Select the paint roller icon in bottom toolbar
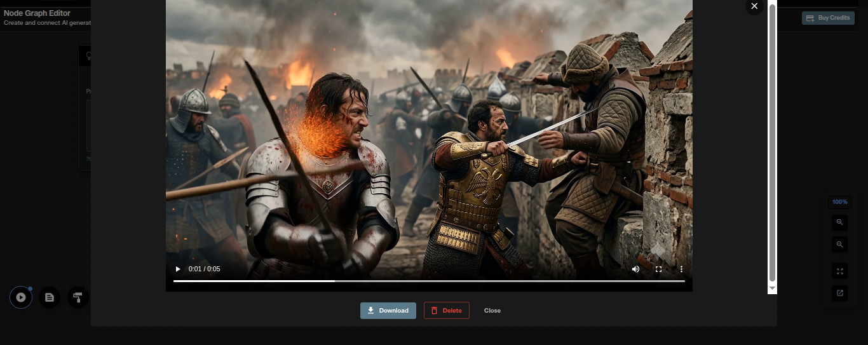This screenshot has height=345, width=868. [x=78, y=297]
